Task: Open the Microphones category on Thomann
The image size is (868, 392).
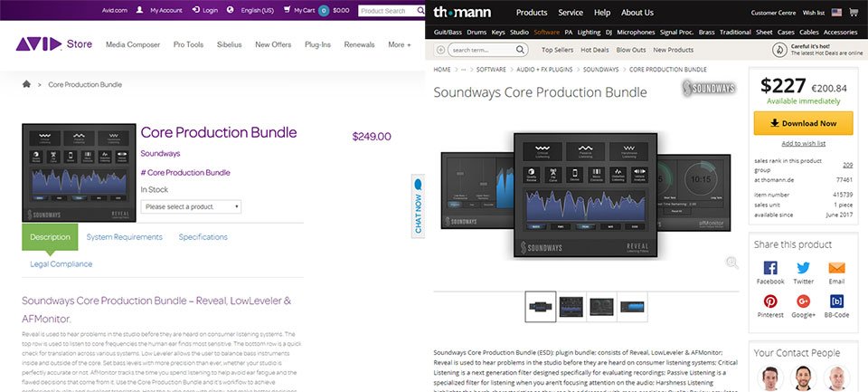Action: tap(636, 33)
